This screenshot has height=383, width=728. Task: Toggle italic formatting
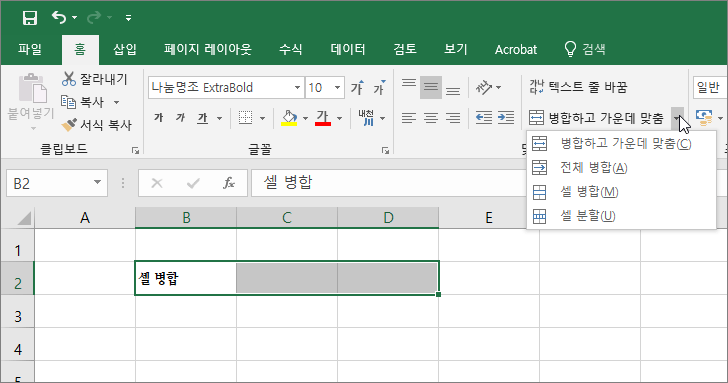pos(180,118)
